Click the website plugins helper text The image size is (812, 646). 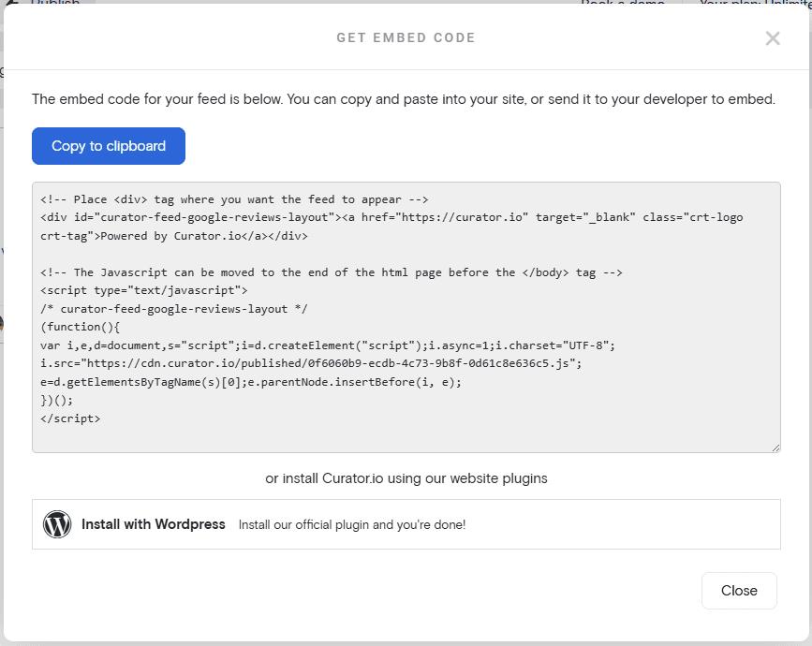click(x=406, y=478)
